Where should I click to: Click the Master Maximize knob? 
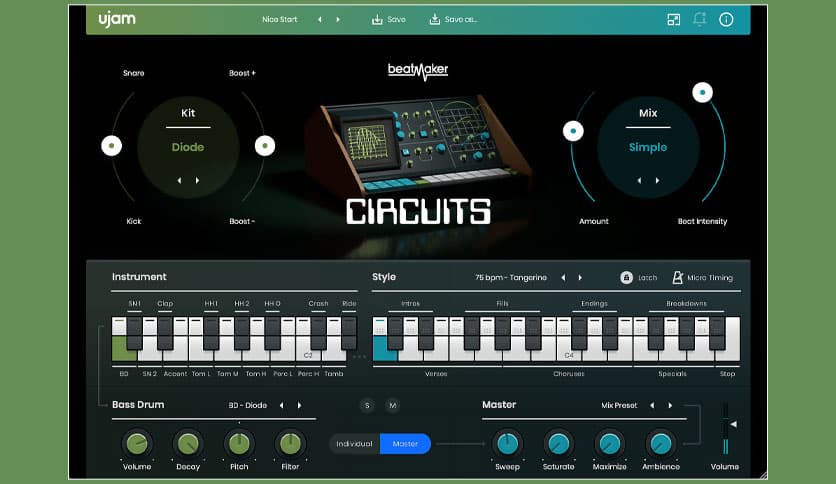(x=610, y=443)
